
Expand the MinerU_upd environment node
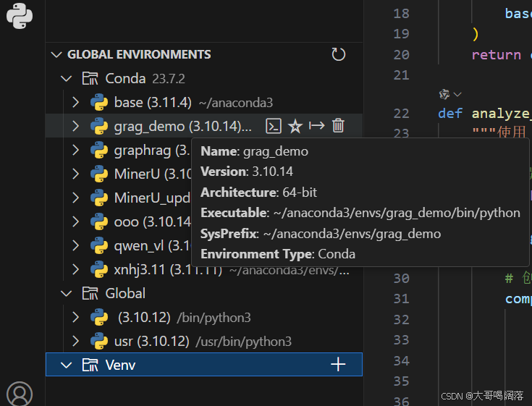click(76, 198)
